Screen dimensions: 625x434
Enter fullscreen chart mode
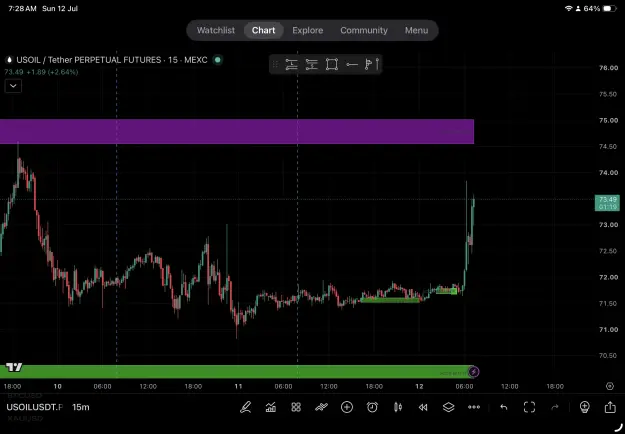tap(529, 407)
